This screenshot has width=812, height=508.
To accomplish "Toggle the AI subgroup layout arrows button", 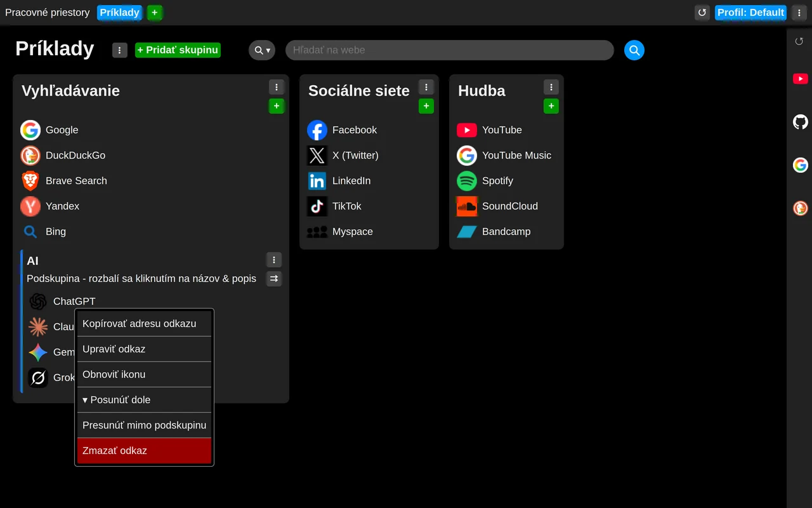I will (x=274, y=279).
